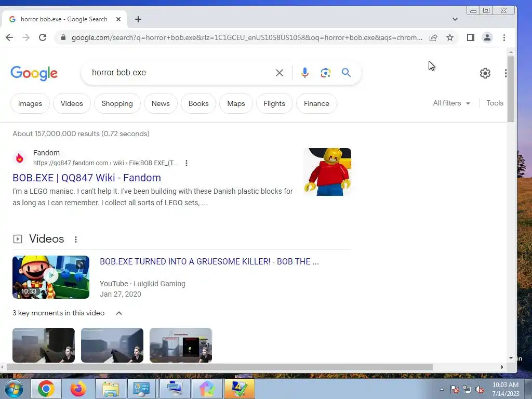Click horizontal scrollbar right arrow
This screenshot has width=532, height=399.
pyautogui.click(x=502, y=367)
